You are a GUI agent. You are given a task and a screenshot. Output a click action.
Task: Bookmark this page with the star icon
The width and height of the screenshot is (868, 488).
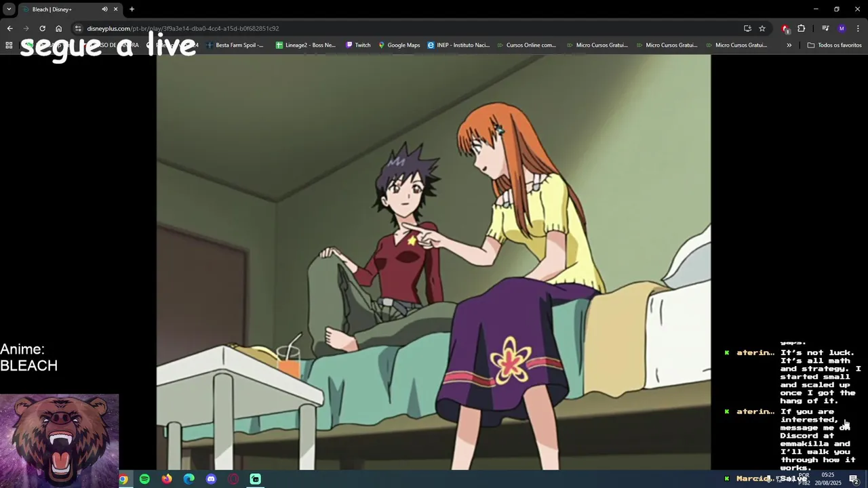pyautogui.click(x=762, y=28)
